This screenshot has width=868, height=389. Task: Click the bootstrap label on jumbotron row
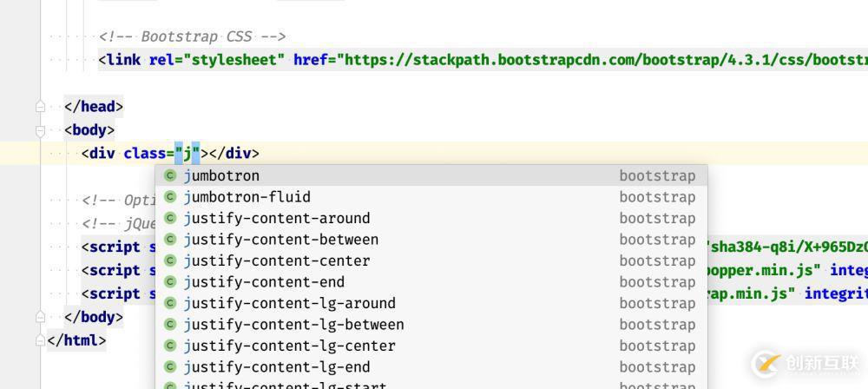click(657, 175)
